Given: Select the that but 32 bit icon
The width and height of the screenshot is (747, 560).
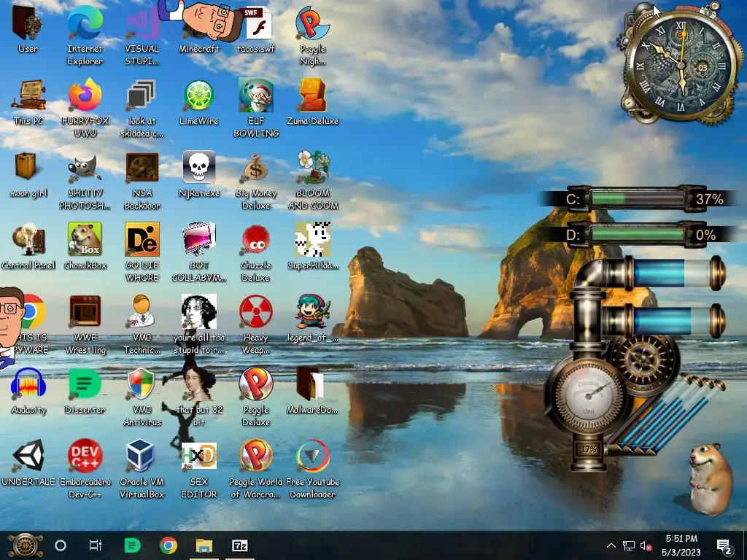Looking at the screenshot, I should (x=198, y=384).
